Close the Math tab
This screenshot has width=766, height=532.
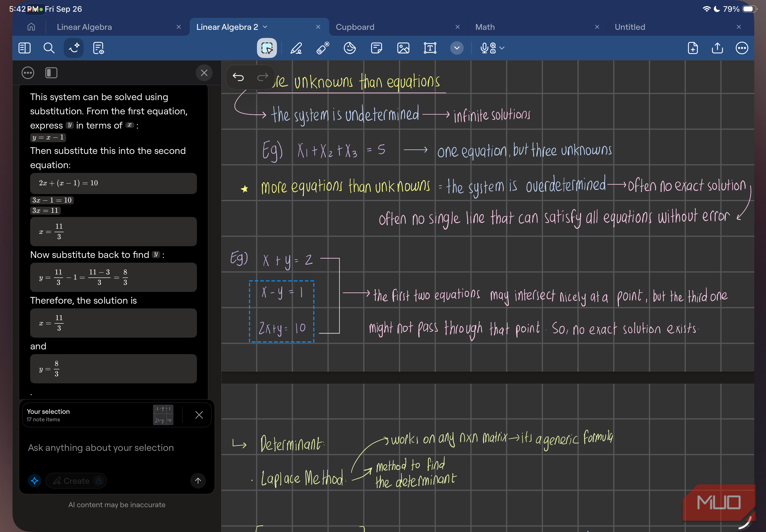click(597, 27)
